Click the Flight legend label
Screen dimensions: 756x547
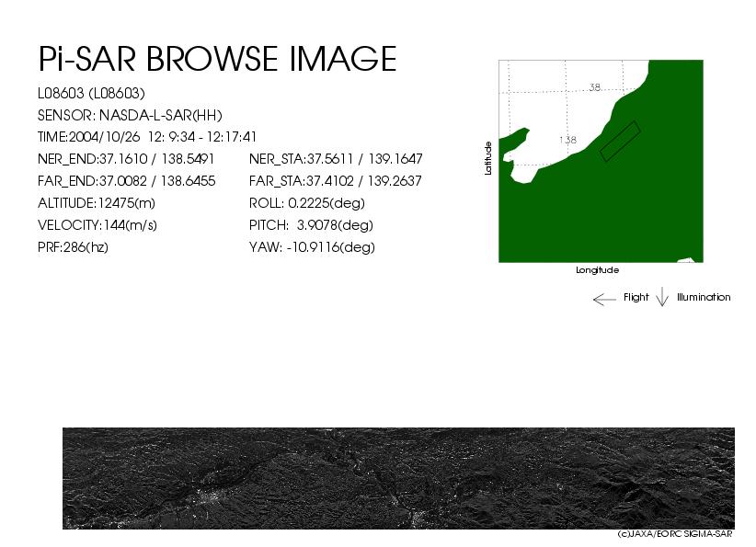point(636,297)
